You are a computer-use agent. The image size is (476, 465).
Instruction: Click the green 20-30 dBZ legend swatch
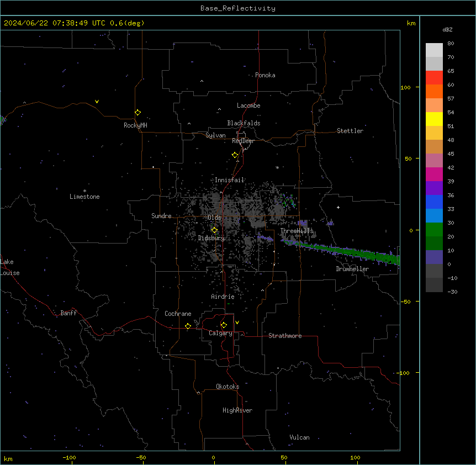434,230
